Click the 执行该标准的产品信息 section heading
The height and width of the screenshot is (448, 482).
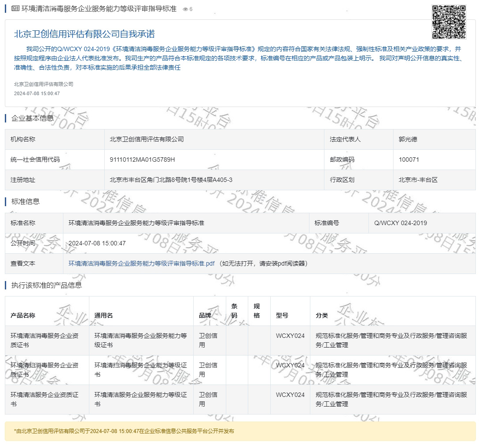(46, 285)
